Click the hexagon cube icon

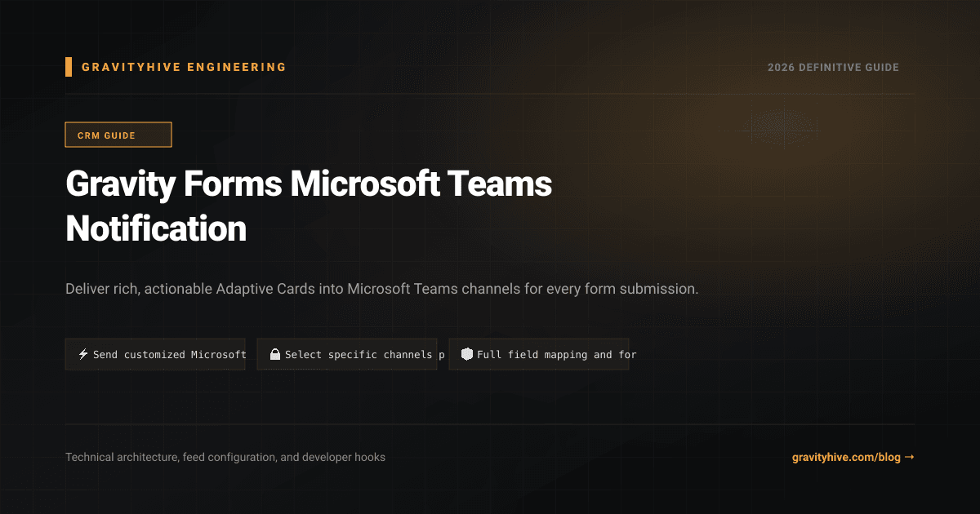[x=467, y=354]
